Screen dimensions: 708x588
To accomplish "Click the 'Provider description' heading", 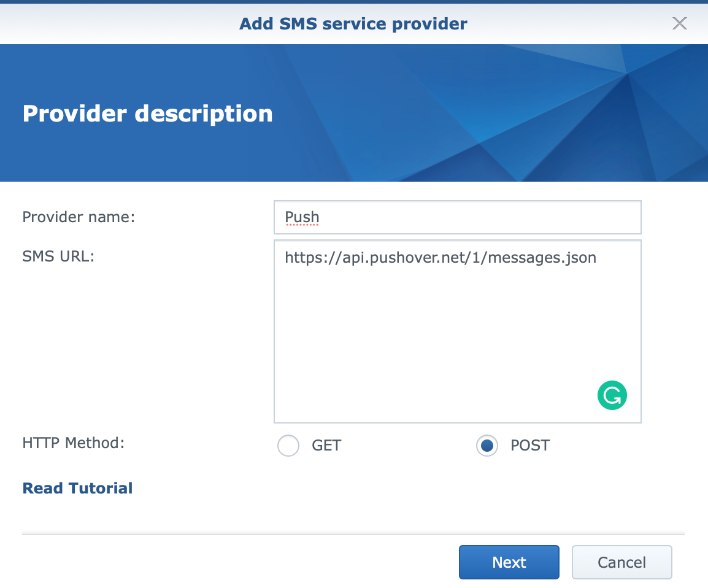I will (x=148, y=114).
